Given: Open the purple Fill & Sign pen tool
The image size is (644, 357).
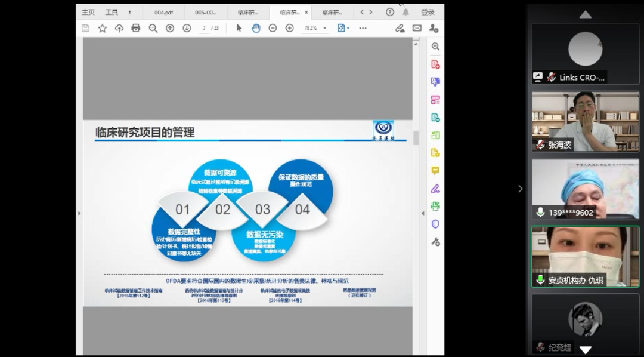Looking at the screenshot, I should (x=435, y=189).
